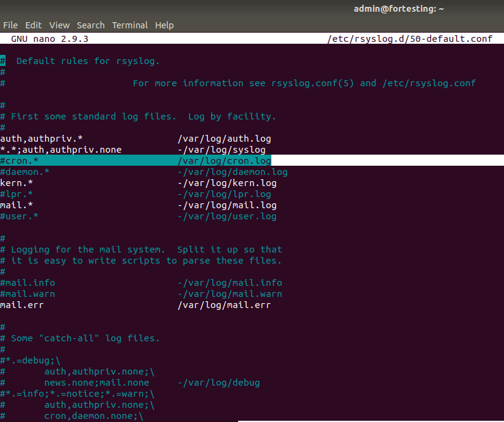
Task: Open the File menu
Action: click(x=10, y=25)
